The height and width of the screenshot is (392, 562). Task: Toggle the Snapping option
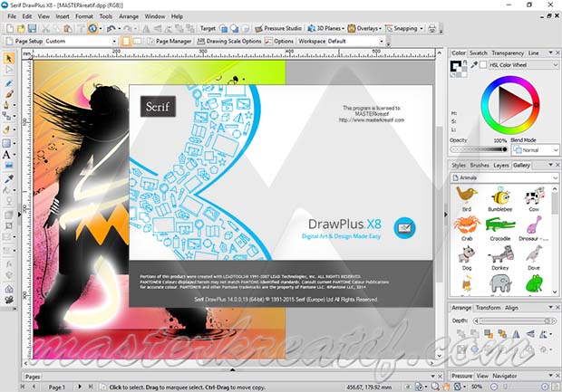click(x=402, y=28)
